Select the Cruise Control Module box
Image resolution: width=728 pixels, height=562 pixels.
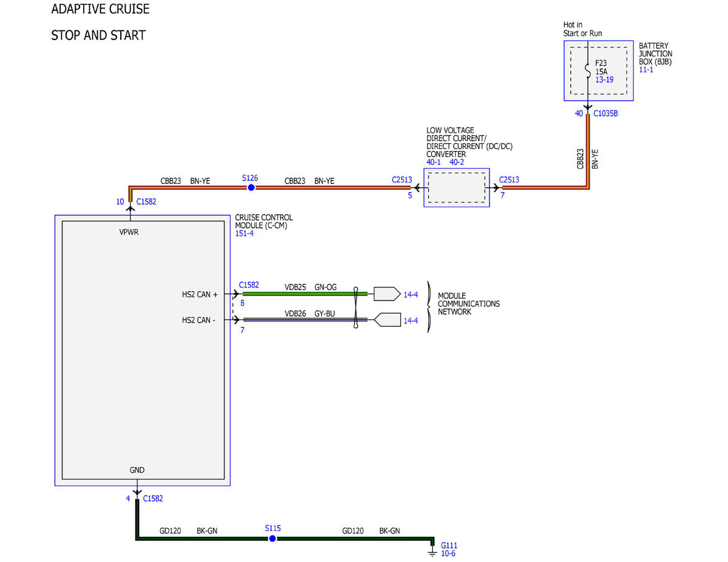143,350
